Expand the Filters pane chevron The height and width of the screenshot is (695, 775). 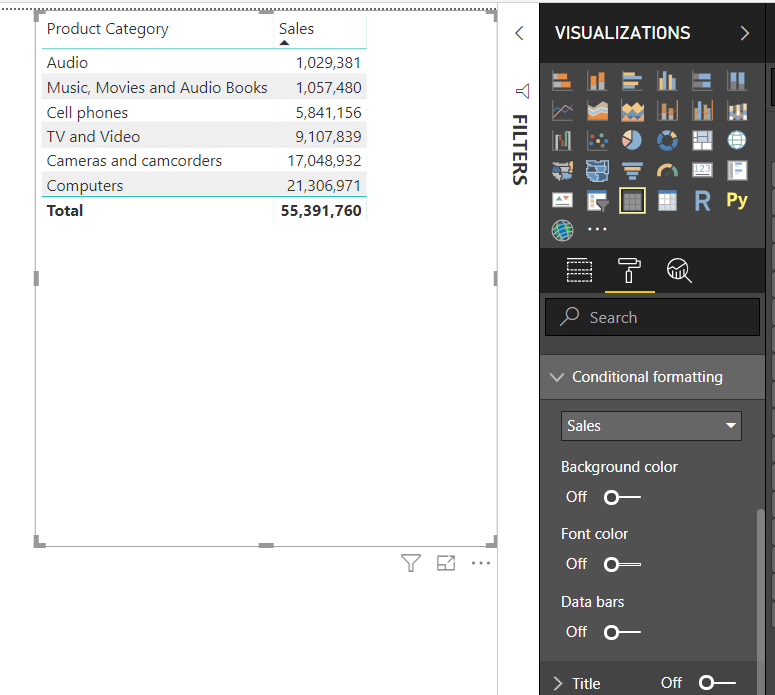tap(519, 33)
